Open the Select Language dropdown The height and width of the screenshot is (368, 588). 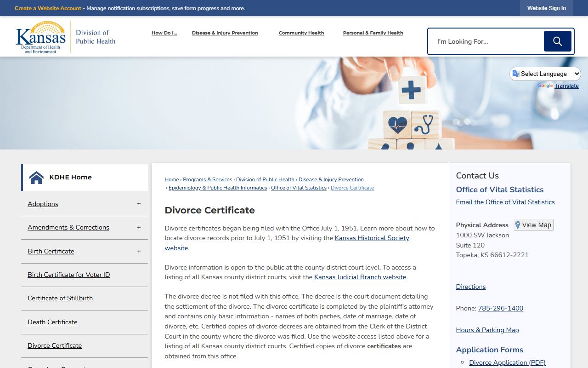pyautogui.click(x=545, y=74)
